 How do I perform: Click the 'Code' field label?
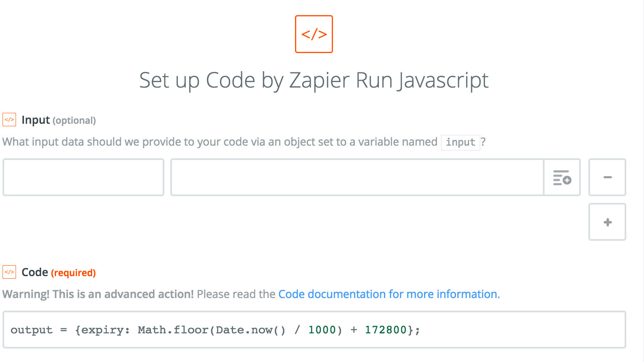[35, 272]
